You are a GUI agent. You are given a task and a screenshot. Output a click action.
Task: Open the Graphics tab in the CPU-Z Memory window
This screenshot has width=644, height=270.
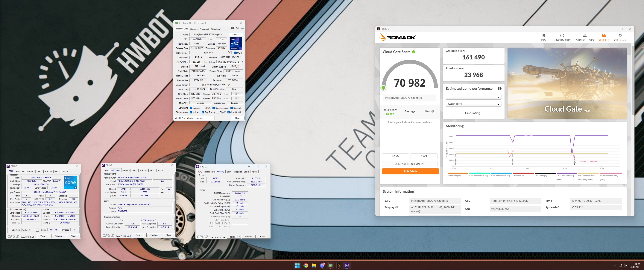click(x=238, y=172)
